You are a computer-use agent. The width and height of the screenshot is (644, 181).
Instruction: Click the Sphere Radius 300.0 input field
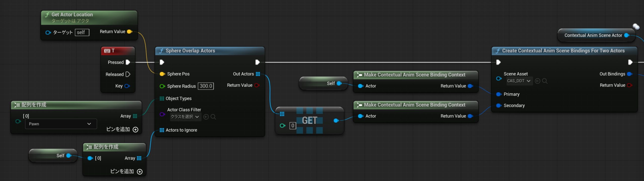pyautogui.click(x=206, y=86)
